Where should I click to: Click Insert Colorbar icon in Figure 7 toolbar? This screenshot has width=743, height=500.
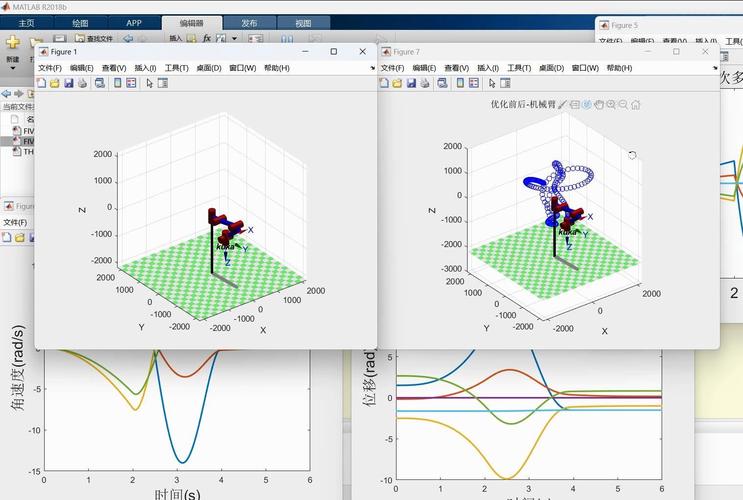[460, 83]
